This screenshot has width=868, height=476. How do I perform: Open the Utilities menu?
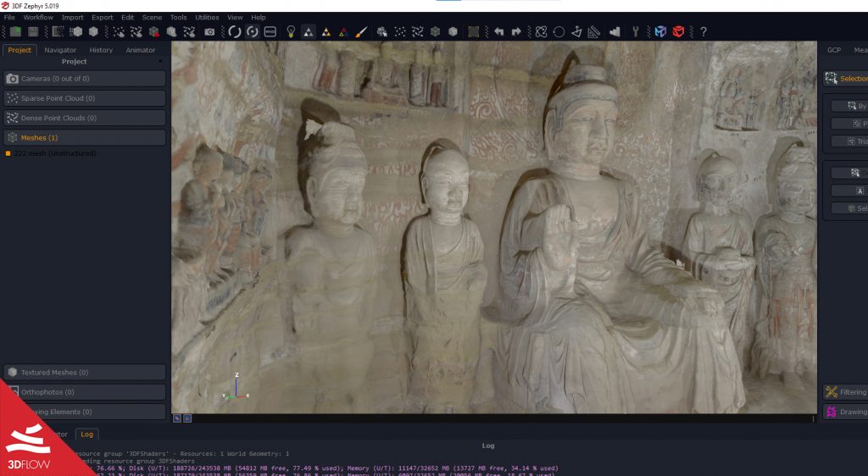point(207,17)
